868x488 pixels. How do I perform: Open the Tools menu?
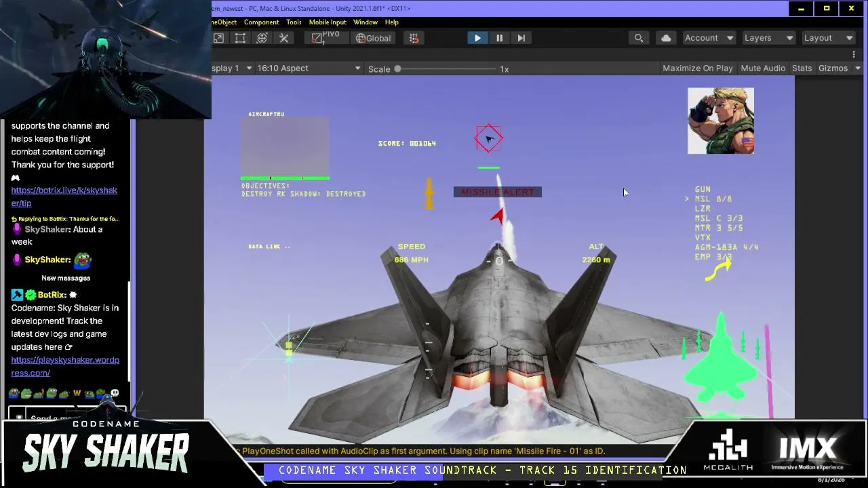pyautogui.click(x=294, y=22)
